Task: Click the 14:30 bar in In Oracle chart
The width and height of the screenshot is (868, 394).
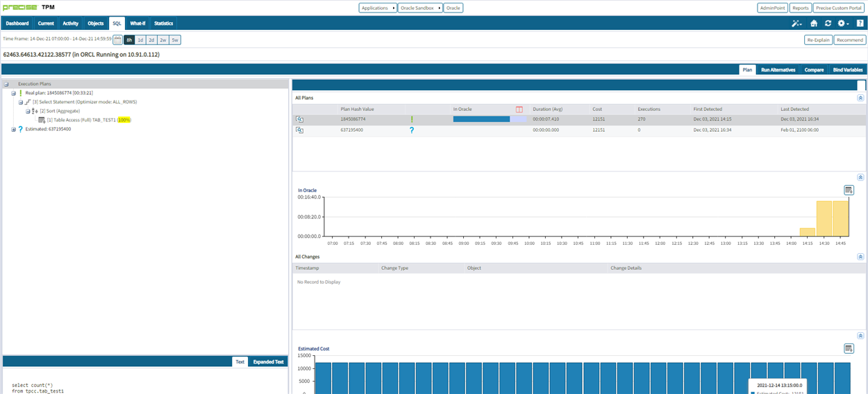Action: tap(824, 219)
